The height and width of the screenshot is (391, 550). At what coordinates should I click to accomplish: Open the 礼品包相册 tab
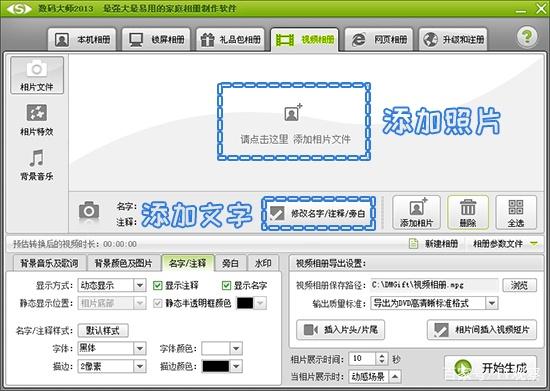tap(230, 40)
